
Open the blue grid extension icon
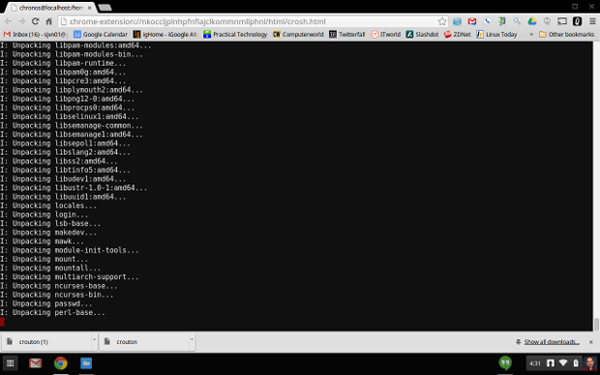tap(457, 21)
